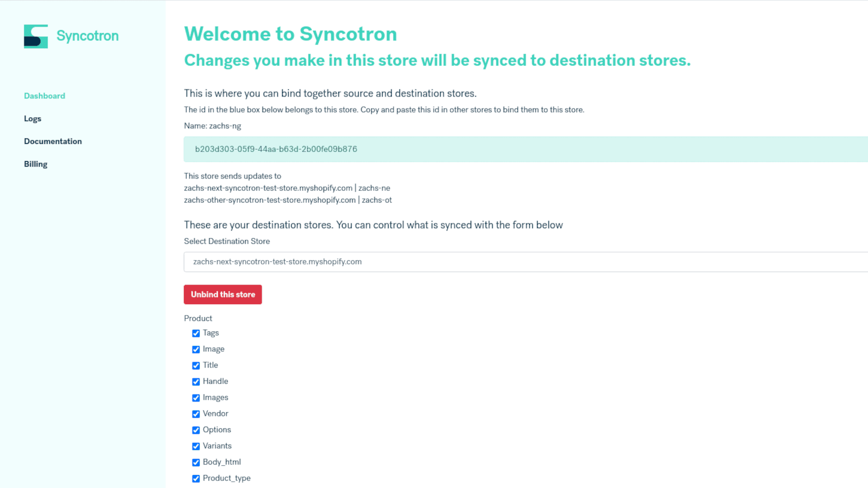
Task: Open the Dashboard page
Action: [44, 95]
